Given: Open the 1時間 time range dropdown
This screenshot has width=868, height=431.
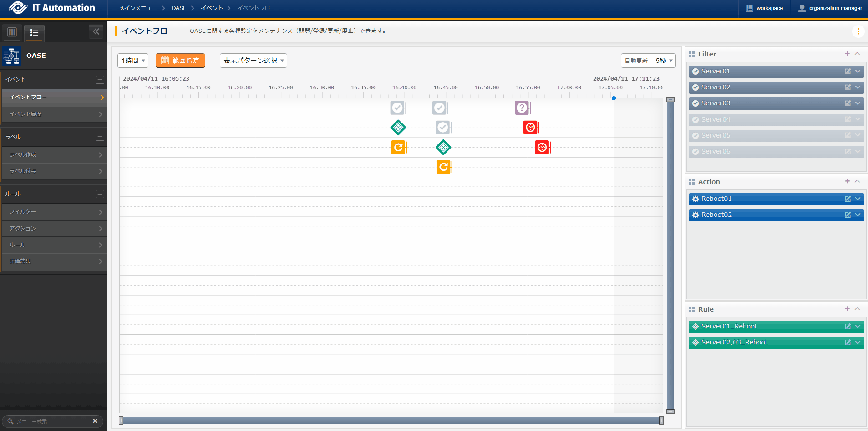Looking at the screenshot, I should pos(133,61).
